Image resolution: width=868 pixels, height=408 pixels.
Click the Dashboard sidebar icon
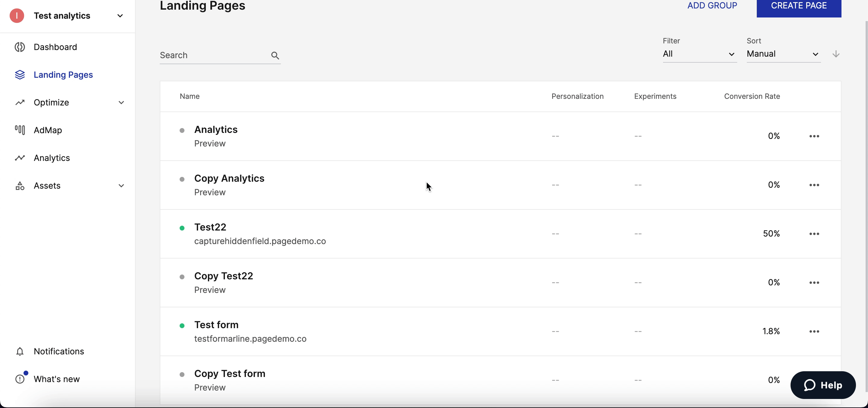[20, 47]
